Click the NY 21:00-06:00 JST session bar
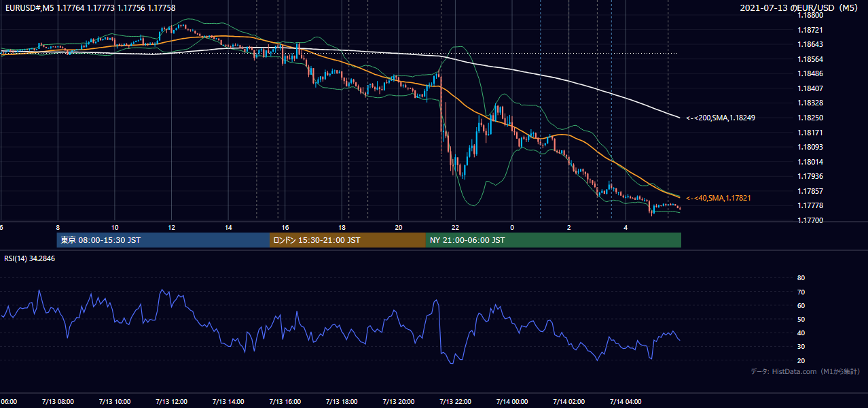 click(x=554, y=240)
